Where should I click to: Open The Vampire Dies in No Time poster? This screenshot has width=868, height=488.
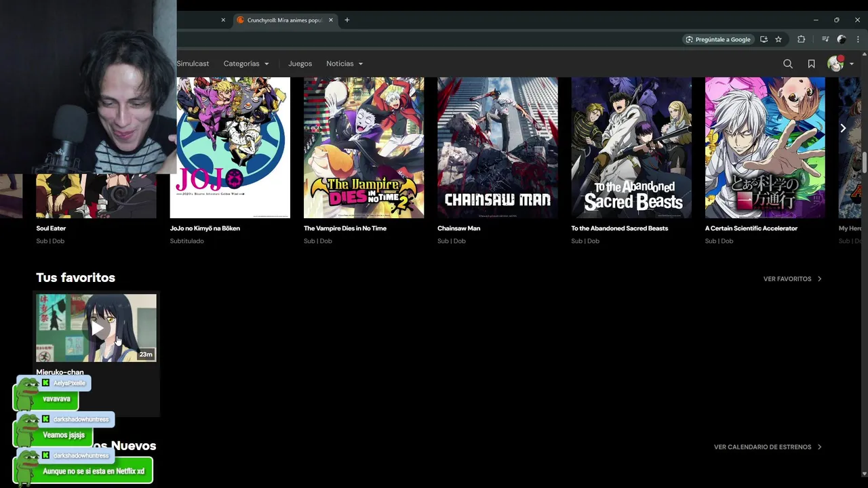point(363,148)
